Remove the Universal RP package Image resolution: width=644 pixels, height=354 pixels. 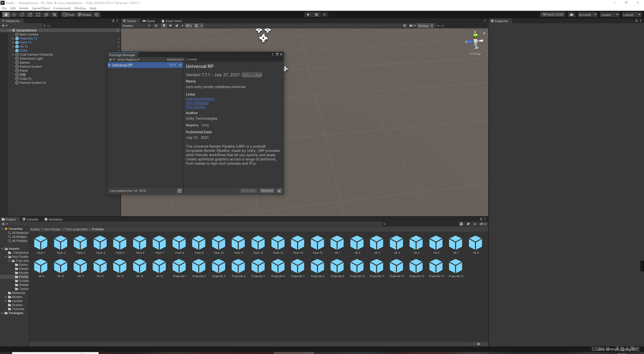pyautogui.click(x=267, y=191)
